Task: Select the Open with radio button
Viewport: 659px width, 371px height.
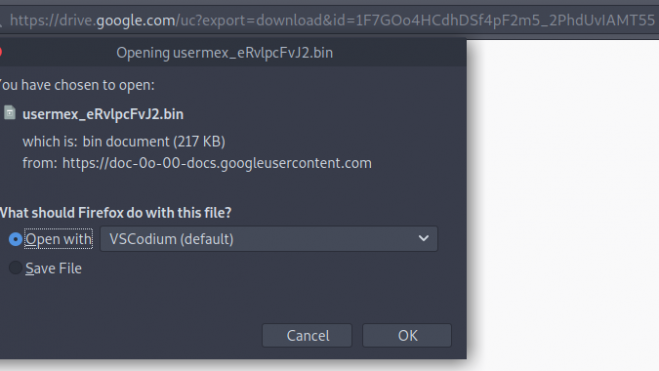Action: 16,239
